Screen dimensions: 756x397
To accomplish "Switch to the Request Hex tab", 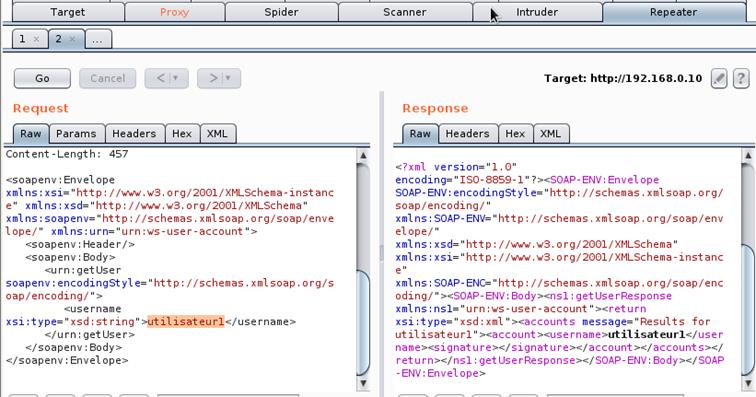I will pos(182,134).
